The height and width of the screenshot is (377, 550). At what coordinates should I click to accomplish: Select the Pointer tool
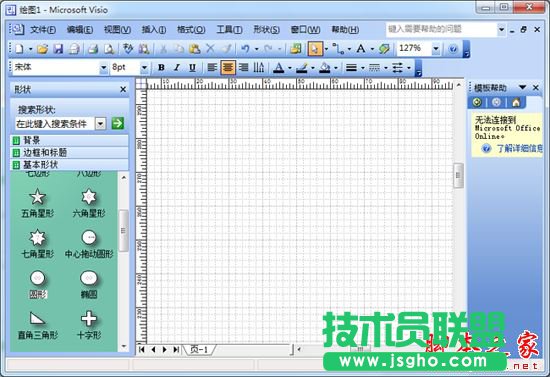315,49
